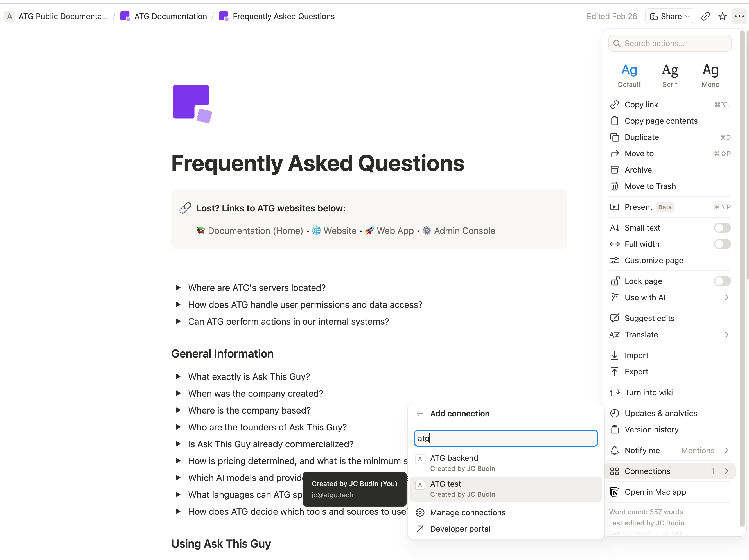Viewport: 749px width, 560px height.
Task: Turn on the Lock page toggle
Action: tap(722, 281)
